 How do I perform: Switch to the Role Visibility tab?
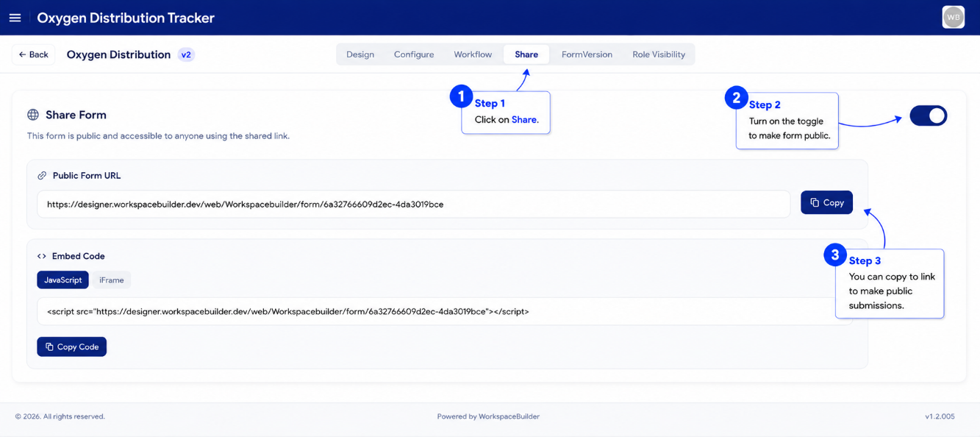(659, 54)
